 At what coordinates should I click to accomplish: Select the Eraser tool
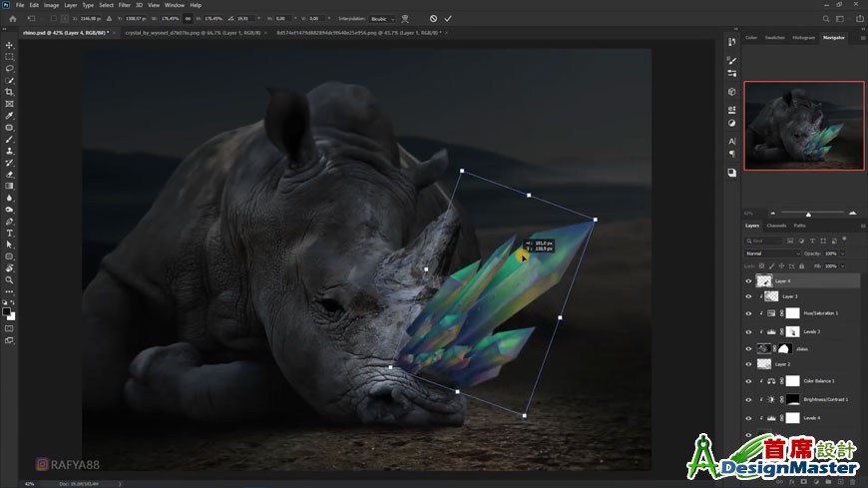(9, 175)
